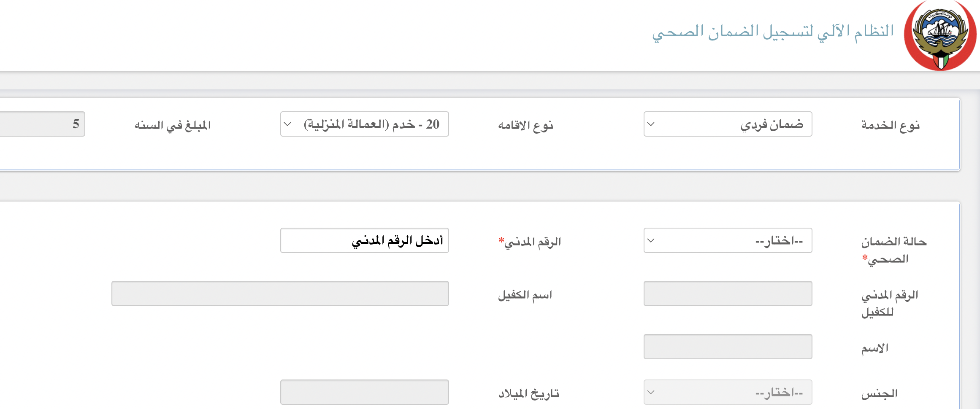Click the Kuwait emblem logo
The height and width of the screenshot is (409, 980).
click(939, 36)
